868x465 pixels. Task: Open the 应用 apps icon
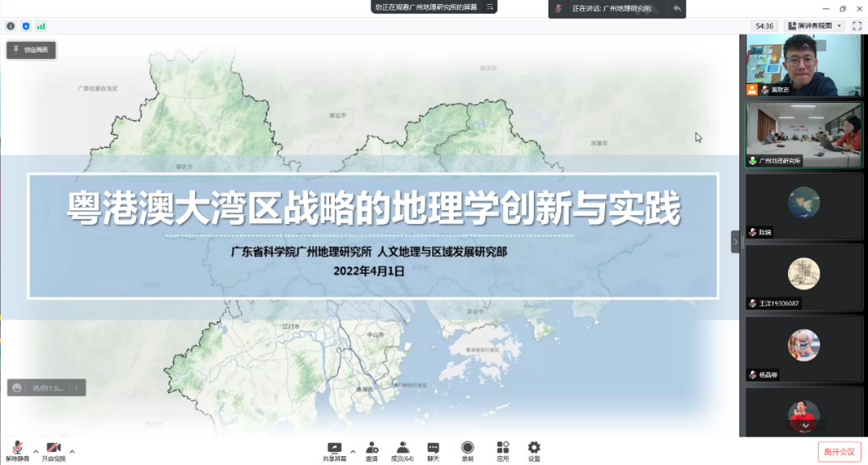[x=502, y=451]
